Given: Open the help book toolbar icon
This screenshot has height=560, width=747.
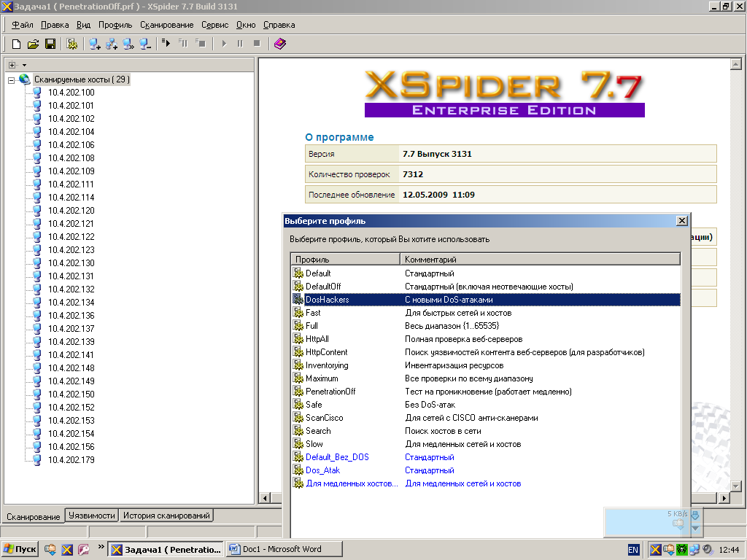Looking at the screenshot, I should pos(280,44).
